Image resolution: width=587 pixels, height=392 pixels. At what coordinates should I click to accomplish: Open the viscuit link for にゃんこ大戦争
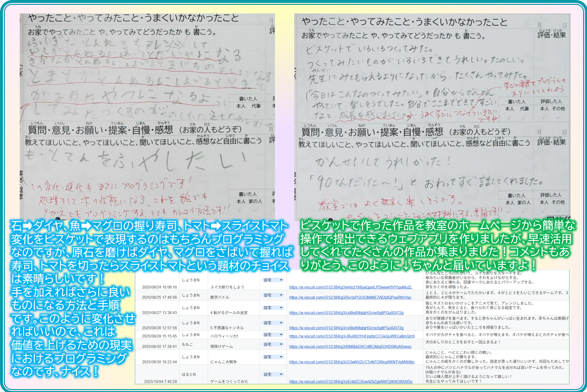[x=352, y=362]
